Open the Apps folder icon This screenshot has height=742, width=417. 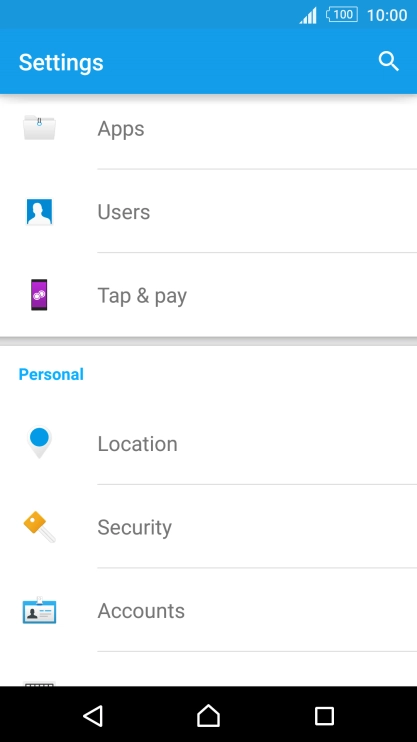click(39, 127)
